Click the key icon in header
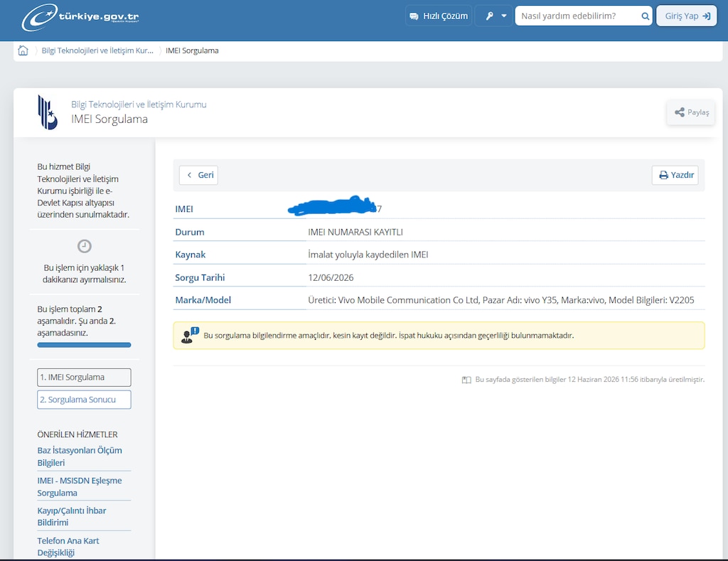 (489, 16)
